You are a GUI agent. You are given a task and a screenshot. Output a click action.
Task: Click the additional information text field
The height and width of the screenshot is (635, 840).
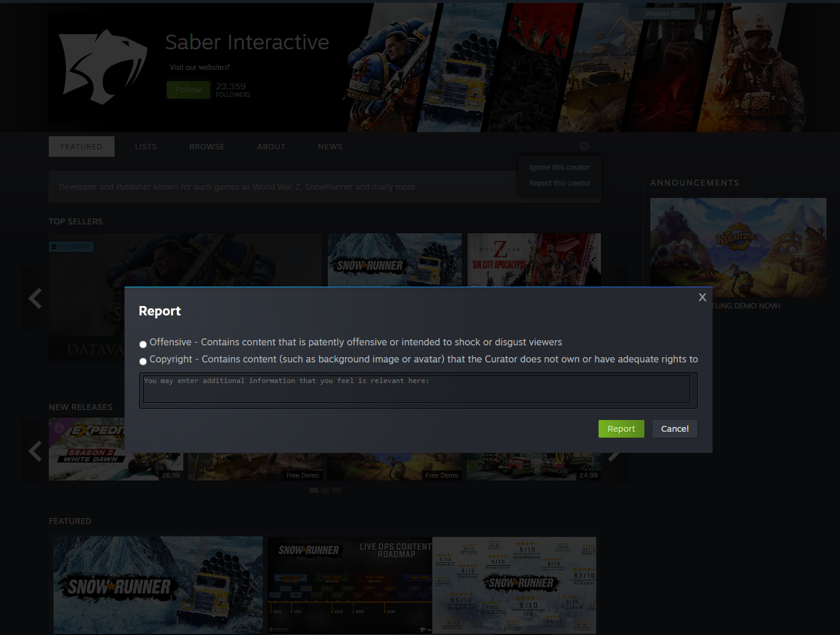(416, 389)
